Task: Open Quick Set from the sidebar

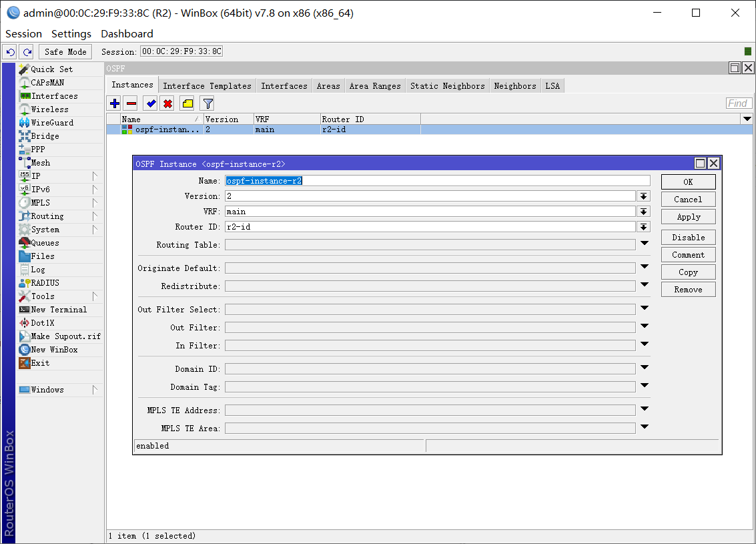Action: pos(60,69)
